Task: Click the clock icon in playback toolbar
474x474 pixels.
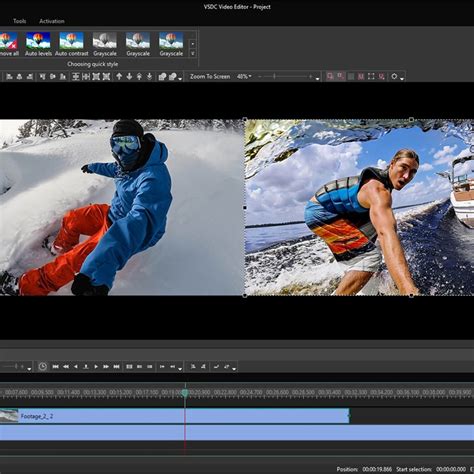Action: coord(43,367)
